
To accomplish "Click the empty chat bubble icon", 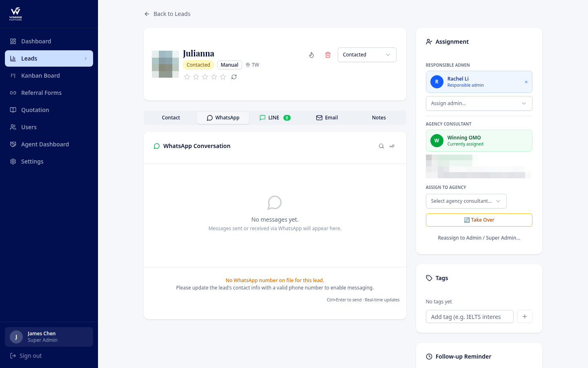I will tap(275, 203).
